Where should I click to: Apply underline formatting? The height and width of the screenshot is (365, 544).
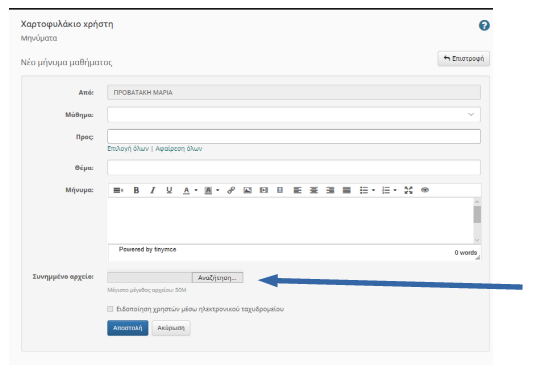click(x=169, y=190)
